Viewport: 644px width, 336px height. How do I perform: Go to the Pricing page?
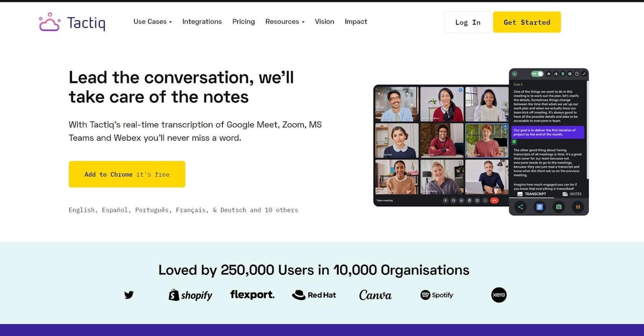point(244,21)
